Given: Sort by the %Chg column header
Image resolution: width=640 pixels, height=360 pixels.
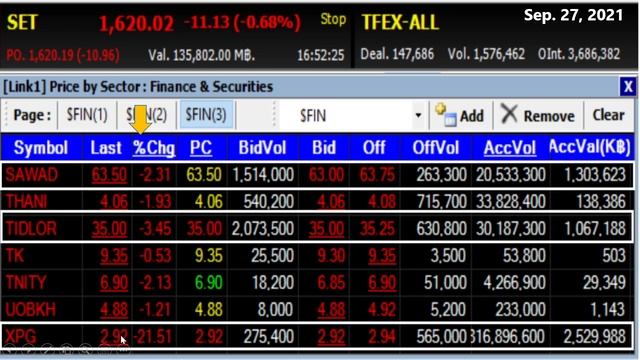Looking at the screenshot, I should pyautogui.click(x=154, y=148).
